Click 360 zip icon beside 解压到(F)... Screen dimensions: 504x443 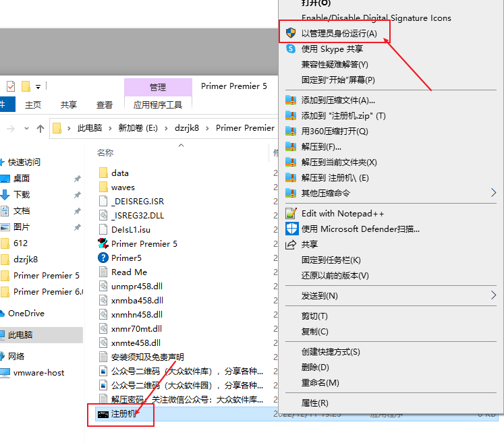click(x=291, y=146)
